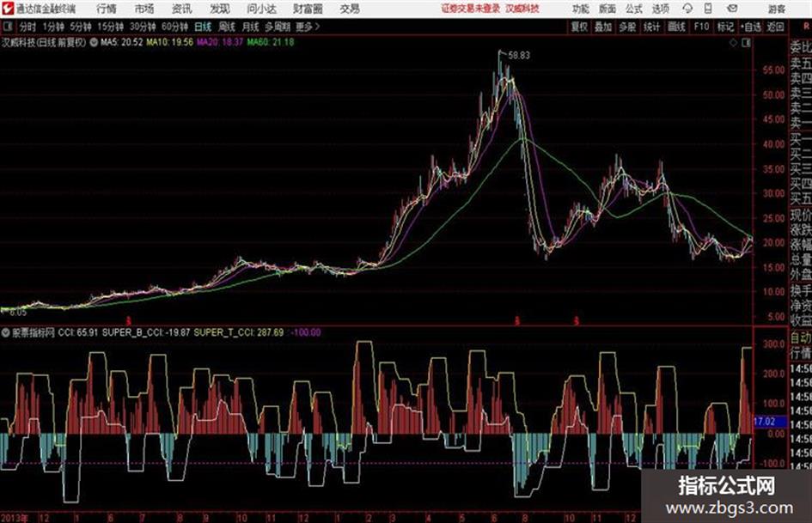This screenshot has height=523, width=812.
Task: Switch to the 30分钟 period tab
Action: tap(143, 27)
